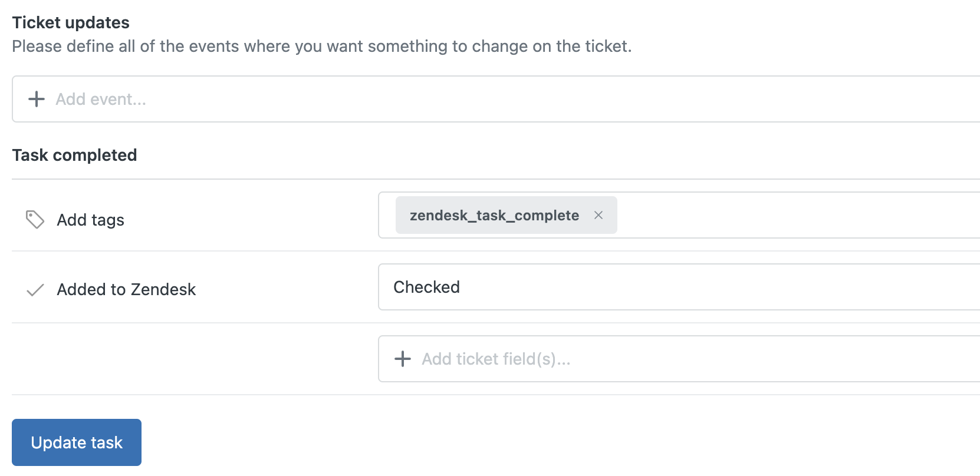Click the Add event... placeholder text

pyautogui.click(x=101, y=99)
